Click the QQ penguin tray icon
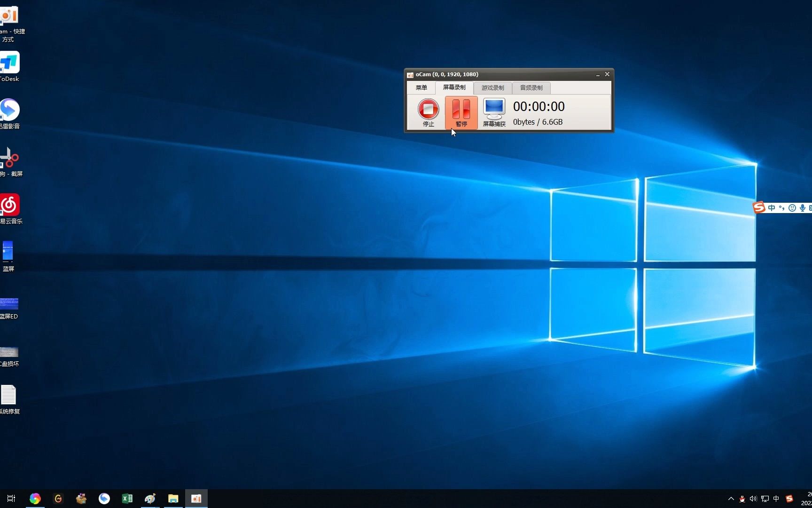 (x=742, y=499)
